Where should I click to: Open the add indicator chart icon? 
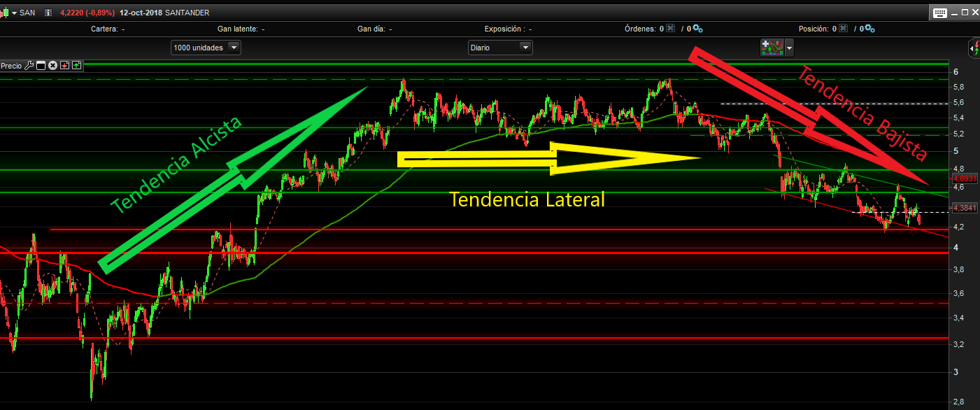[772, 48]
